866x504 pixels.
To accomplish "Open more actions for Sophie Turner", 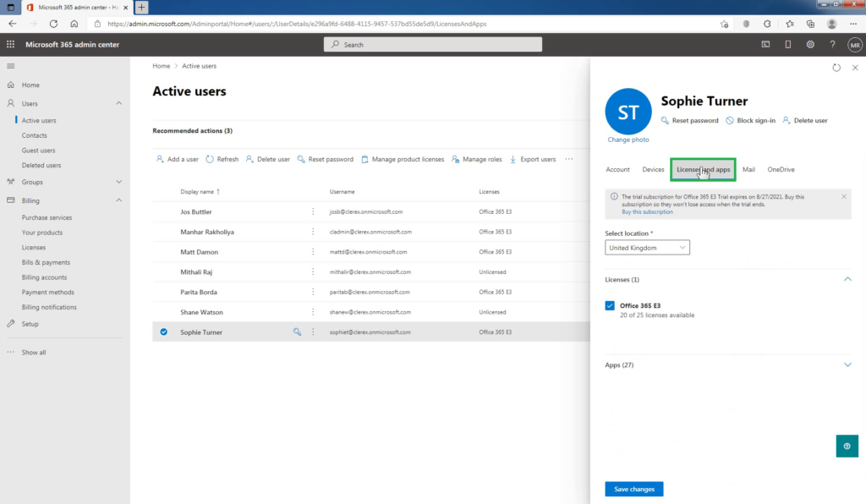I will tap(313, 331).
